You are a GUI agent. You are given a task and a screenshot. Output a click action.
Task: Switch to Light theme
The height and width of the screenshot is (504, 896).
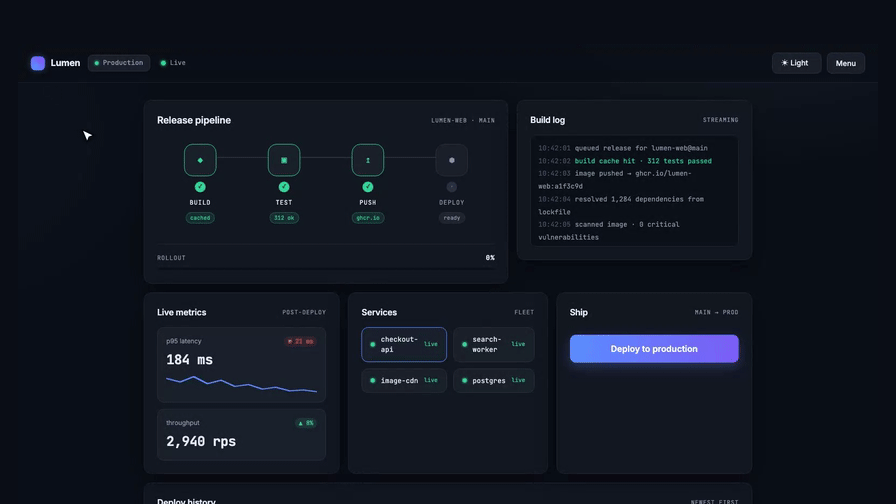(796, 63)
